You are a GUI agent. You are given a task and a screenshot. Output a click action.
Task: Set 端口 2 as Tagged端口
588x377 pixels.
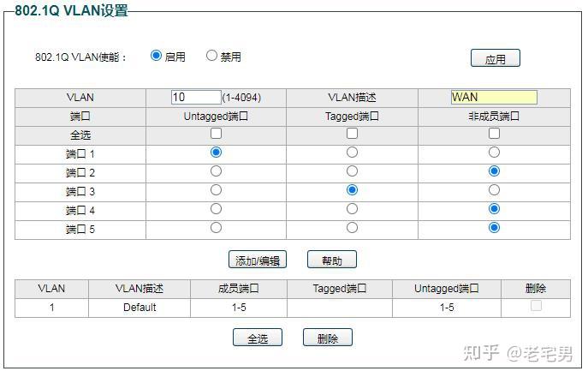[x=352, y=171]
